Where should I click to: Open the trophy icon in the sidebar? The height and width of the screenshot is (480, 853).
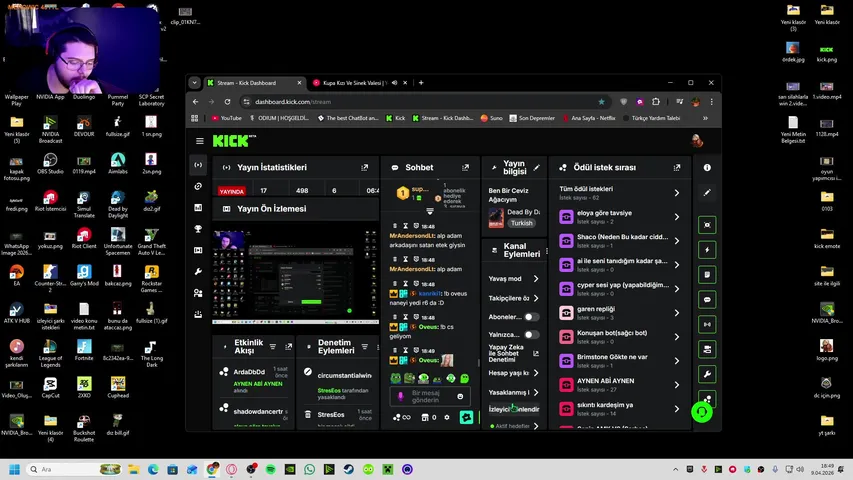click(198, 229)
